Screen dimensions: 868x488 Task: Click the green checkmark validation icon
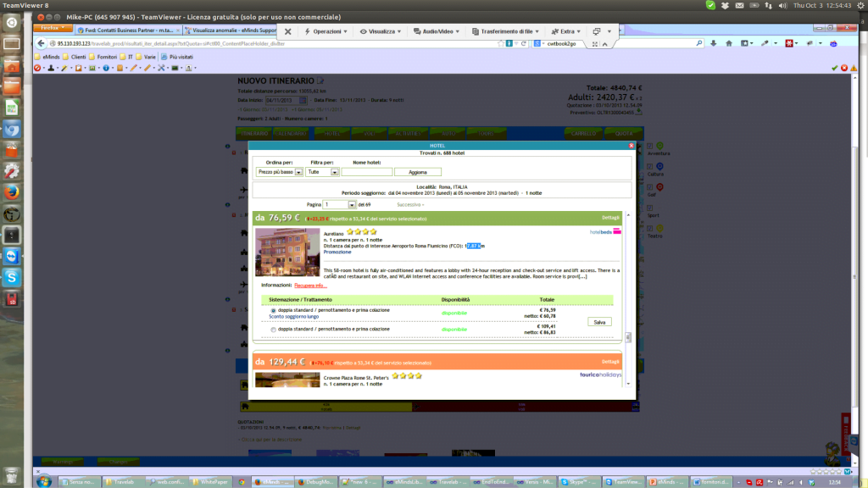[834, 68]
